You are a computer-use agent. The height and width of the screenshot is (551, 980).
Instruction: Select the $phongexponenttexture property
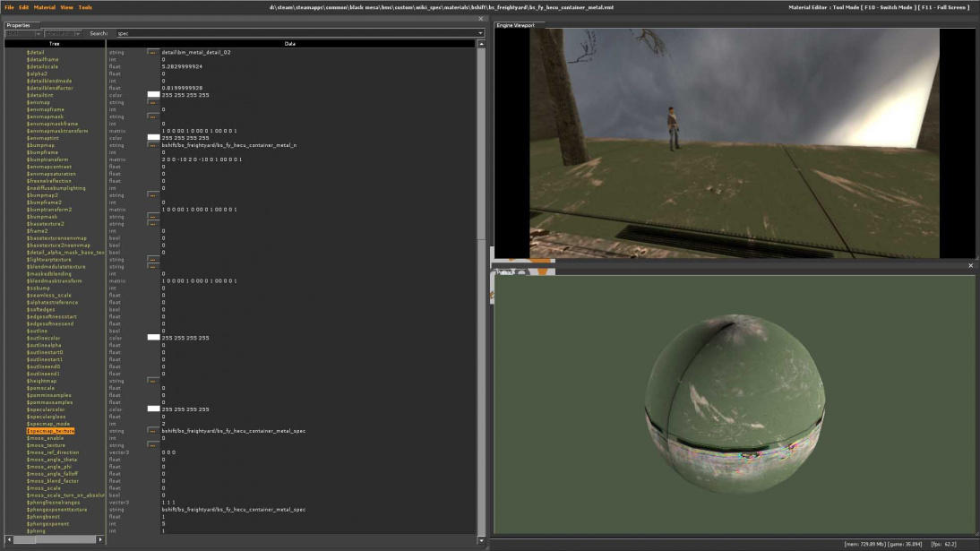pyautogui.click(x=56, y=510)
